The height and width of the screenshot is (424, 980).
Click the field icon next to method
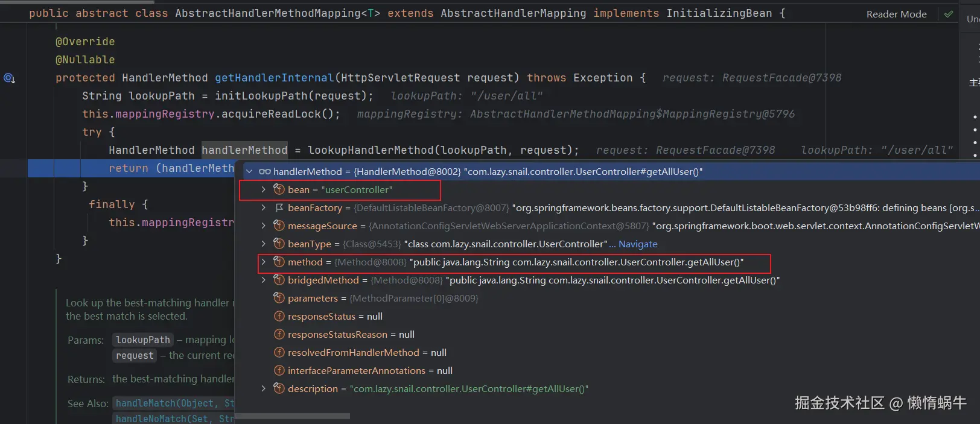279,262
